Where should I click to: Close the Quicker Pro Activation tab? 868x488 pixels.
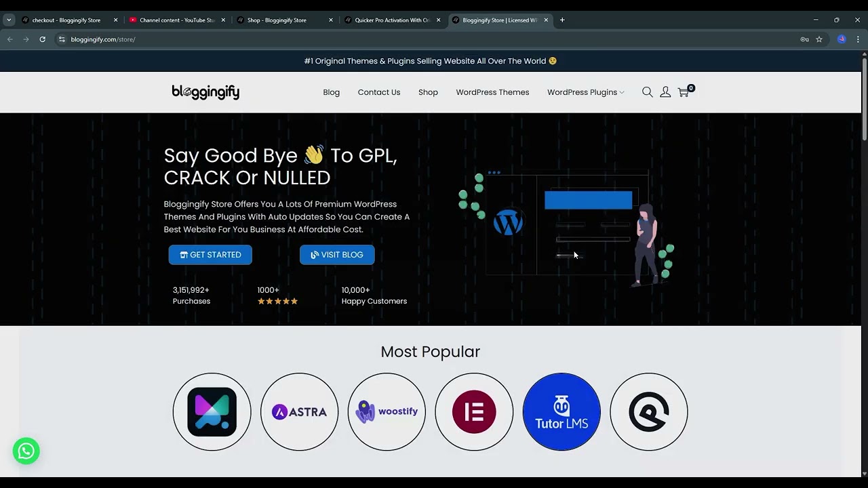click(x=438, y=20)
